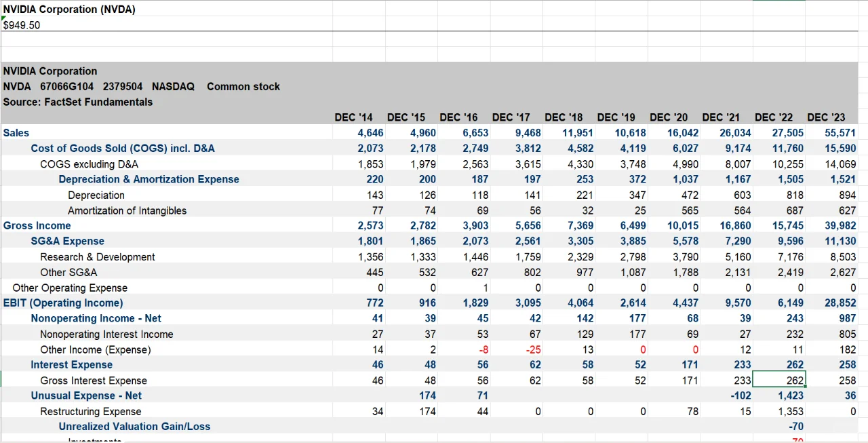Click EBIT value 28,852 cell
The height and width of the screenshot is (443, 868).
tap(840, 303)
